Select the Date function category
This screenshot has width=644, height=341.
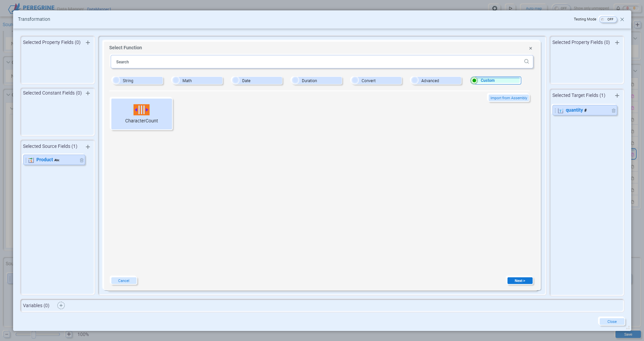point(257,81)
